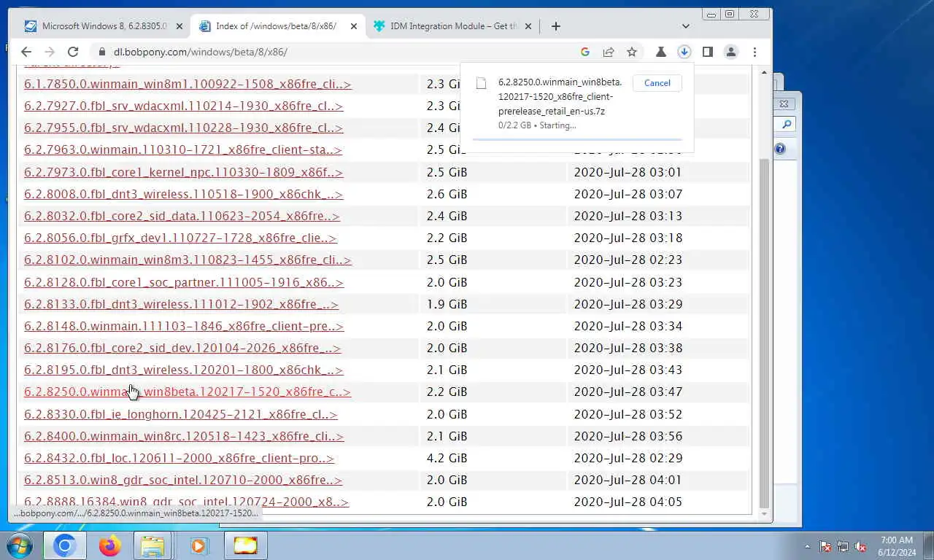View site information lock icon

click(101, 52)
